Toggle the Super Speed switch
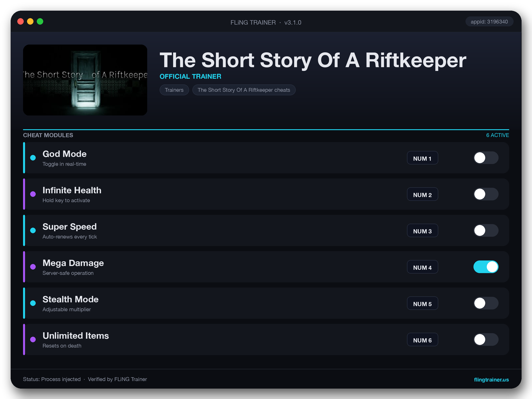Viewport: 532px width, 399px height. [x=486, y=230]
